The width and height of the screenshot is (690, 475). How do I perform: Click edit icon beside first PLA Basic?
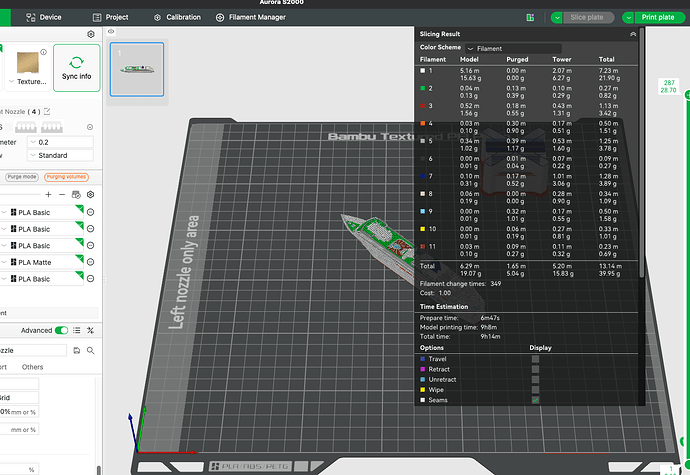pos(91,212)
